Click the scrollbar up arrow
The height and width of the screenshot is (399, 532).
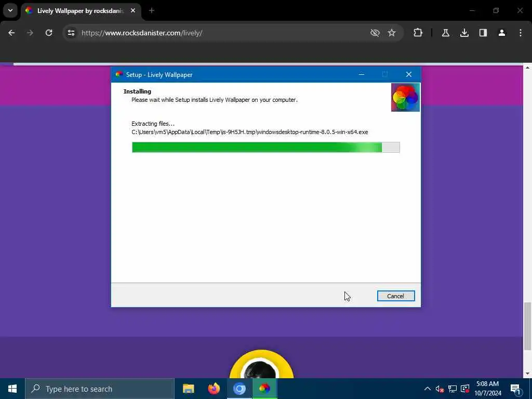527,68
